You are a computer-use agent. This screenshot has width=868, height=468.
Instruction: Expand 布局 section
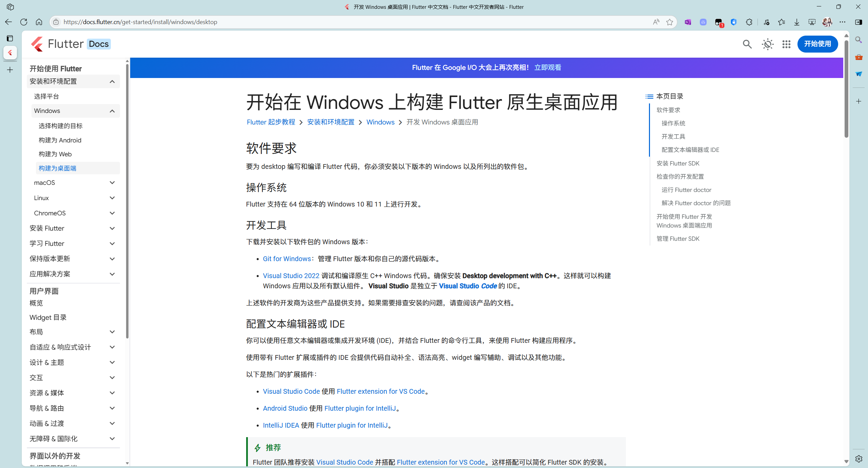pos(112,332)
